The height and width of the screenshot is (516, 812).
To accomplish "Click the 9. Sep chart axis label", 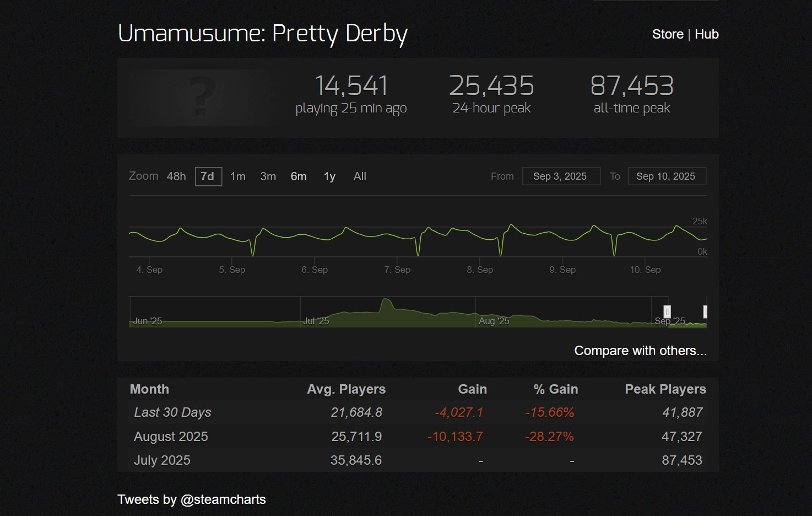I will 562,270.
